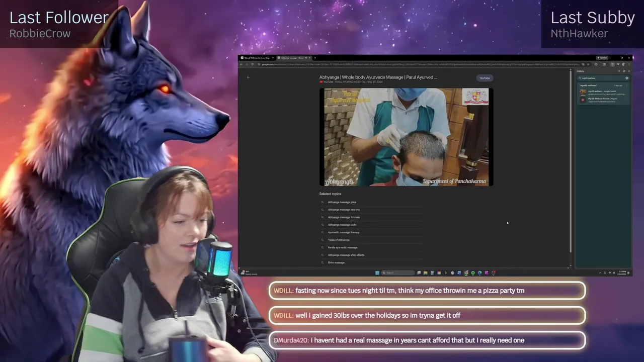Open a new browser tab with plus
Viewport: 644px width, 362px height.
[x=315, y=58]
